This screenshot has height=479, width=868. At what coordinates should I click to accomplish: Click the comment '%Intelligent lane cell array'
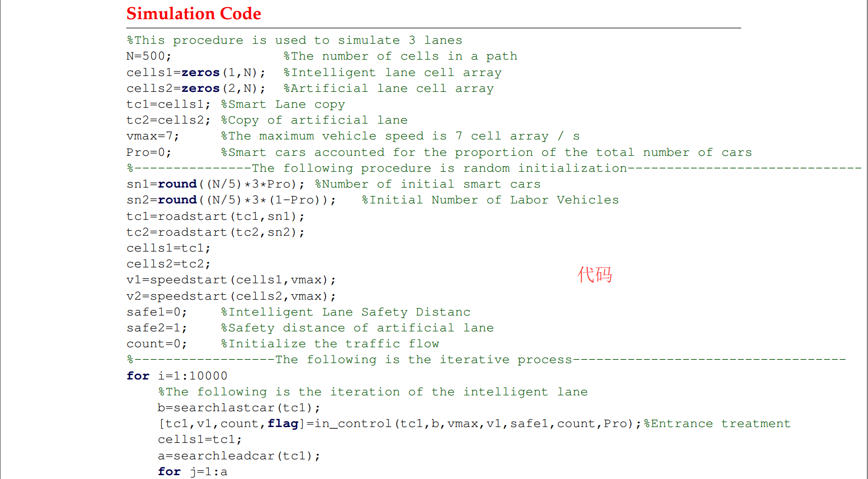coord(392,73)
